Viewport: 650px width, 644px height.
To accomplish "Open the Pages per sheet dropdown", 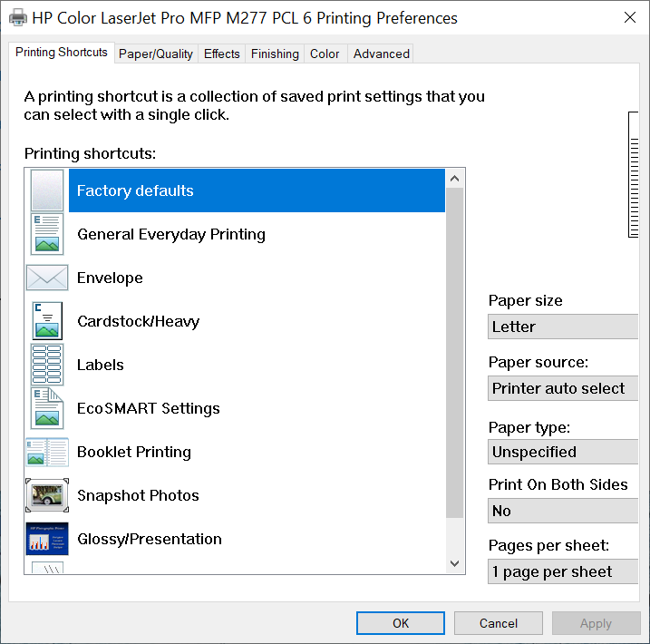I will pyautogui.click(x=563, y=571).
